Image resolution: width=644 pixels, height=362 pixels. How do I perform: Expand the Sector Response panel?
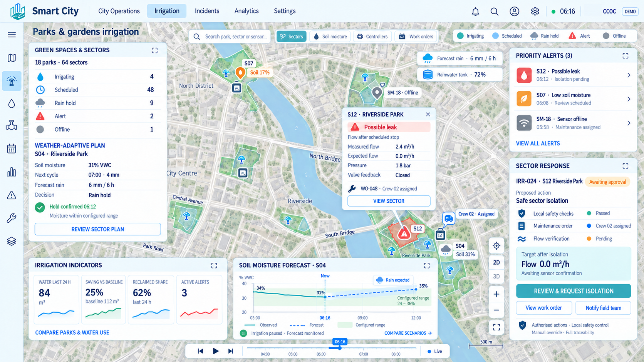[x=626, y=166]
